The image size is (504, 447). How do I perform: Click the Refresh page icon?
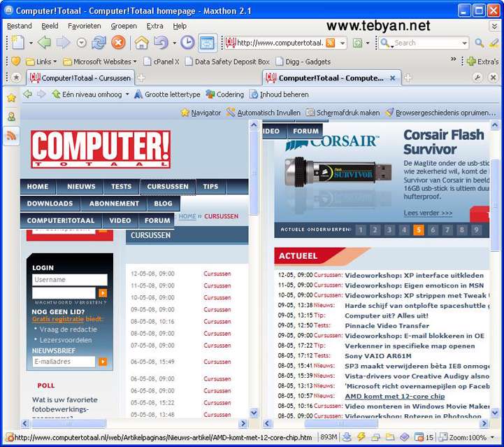click(99, 43)
